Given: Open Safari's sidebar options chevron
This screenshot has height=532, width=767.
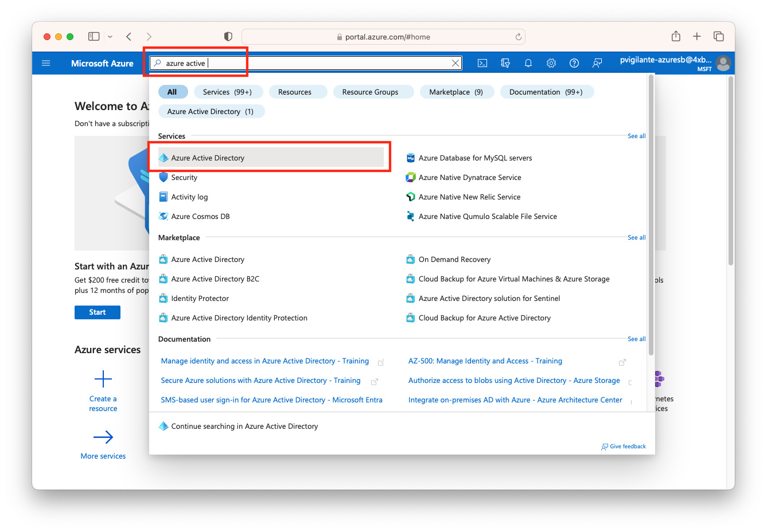Looking at the screenshot, I should click(110, 36).
